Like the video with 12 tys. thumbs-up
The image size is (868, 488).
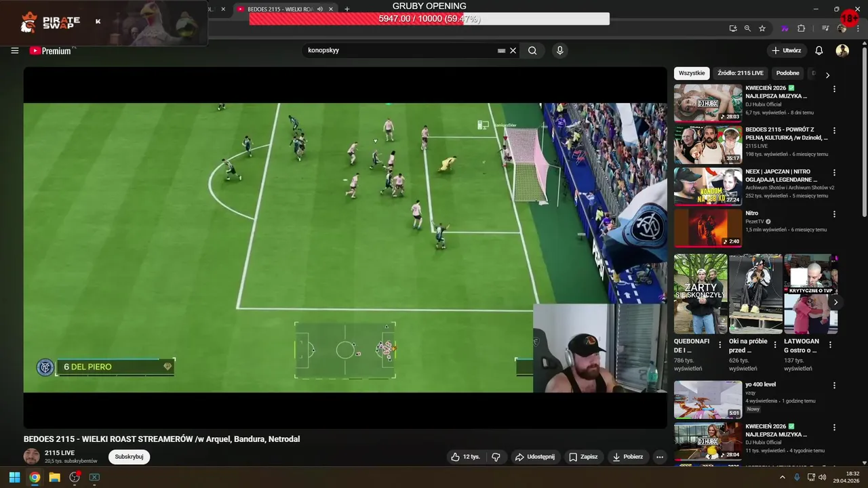click(465, 457)
